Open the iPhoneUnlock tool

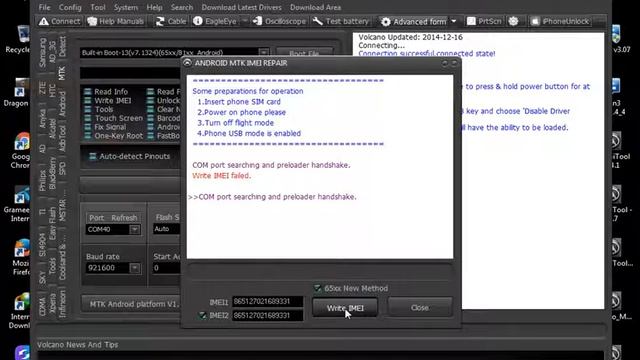(560, 21)
